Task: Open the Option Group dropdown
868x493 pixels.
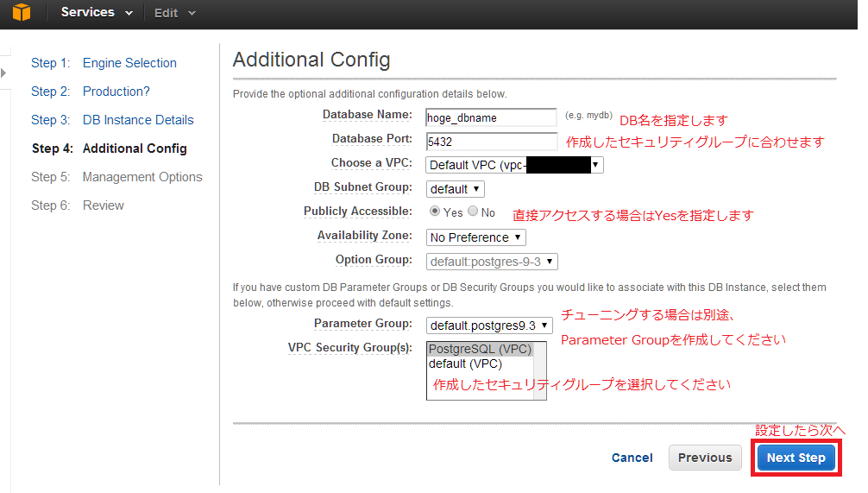Action: pos(492,261)
